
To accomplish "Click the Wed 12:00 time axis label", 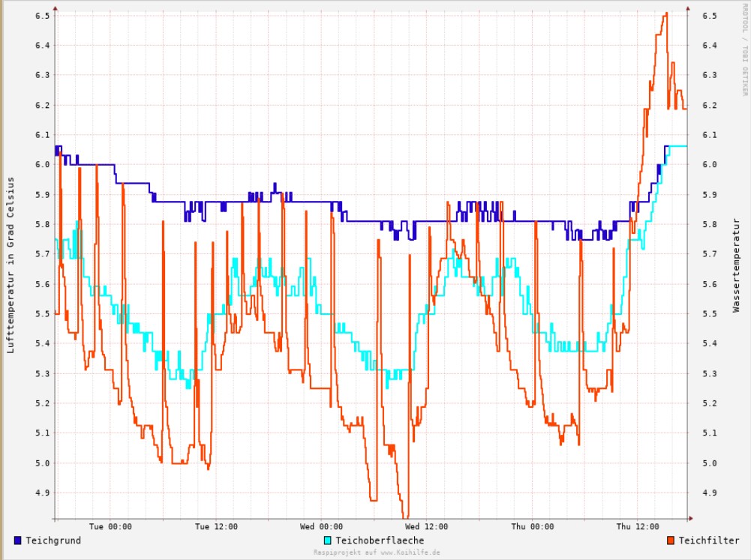I will pyautogui.click(x=428, y=527).
